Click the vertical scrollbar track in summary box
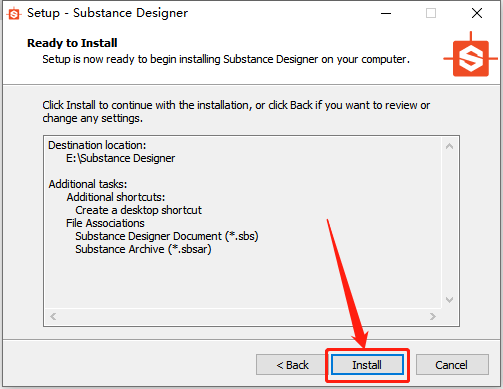Viewport: 503px width, 389px height. (449, 223)
